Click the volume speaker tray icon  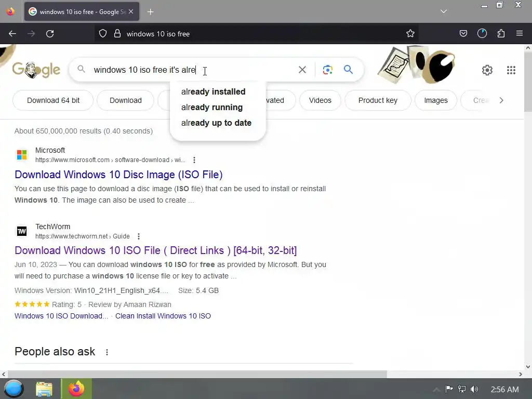tap(474, 389)
